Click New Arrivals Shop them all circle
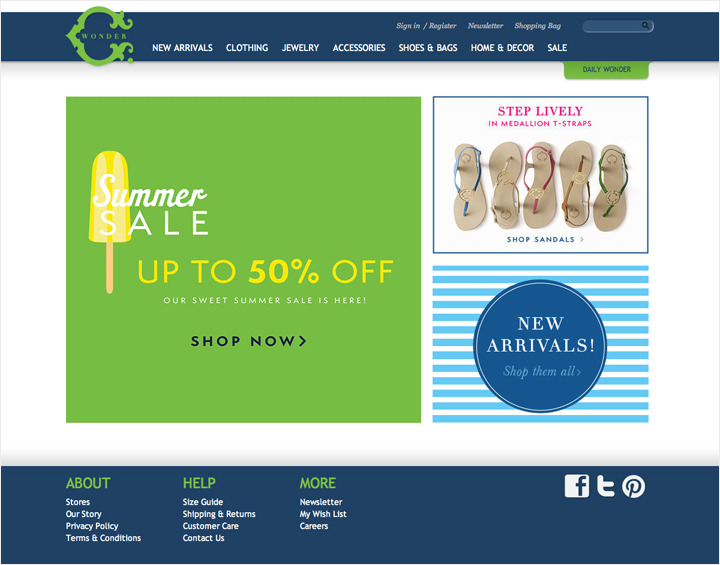Screen dimensions: 720x565 coord(540,346)
